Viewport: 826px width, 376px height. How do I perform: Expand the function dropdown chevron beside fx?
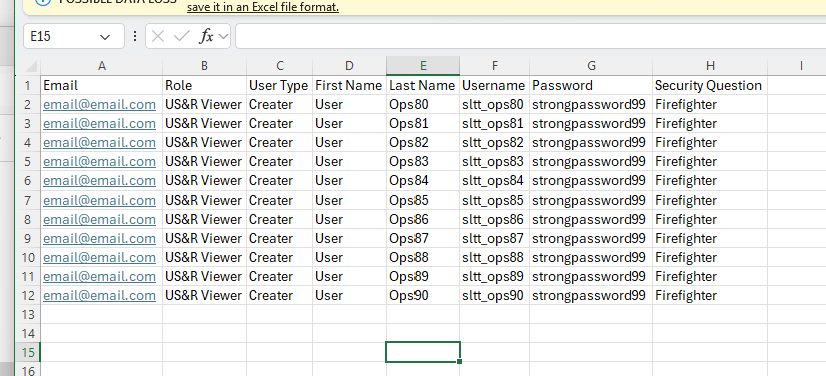click(x=223, y=36)
